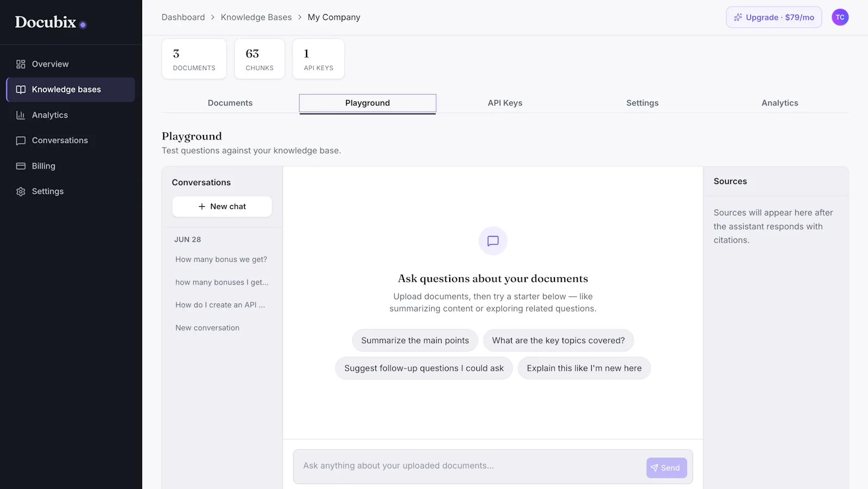Choose 'Explain this like I'm new here'
The width and height of the screenshot is (868, 489).
pyautogui.click(x=584, y=368)
